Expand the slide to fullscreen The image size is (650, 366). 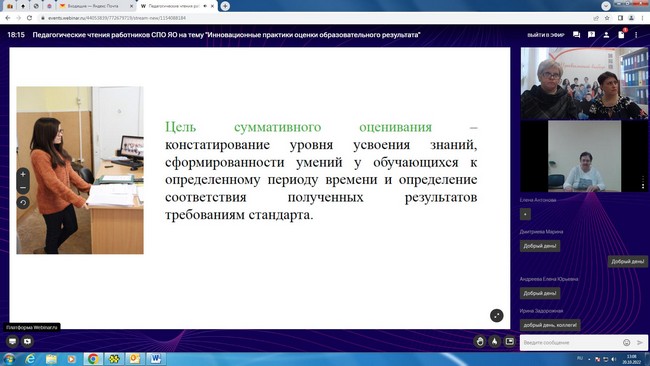(x=496, y=315)
